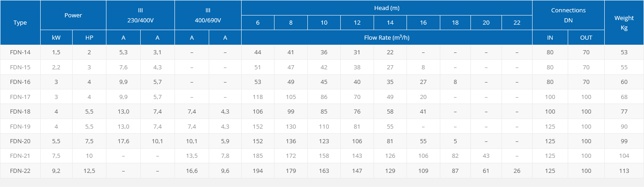Viewport: 644px width, 187px height.
Task: Select the IN connections sub-header
Action: 550,37
